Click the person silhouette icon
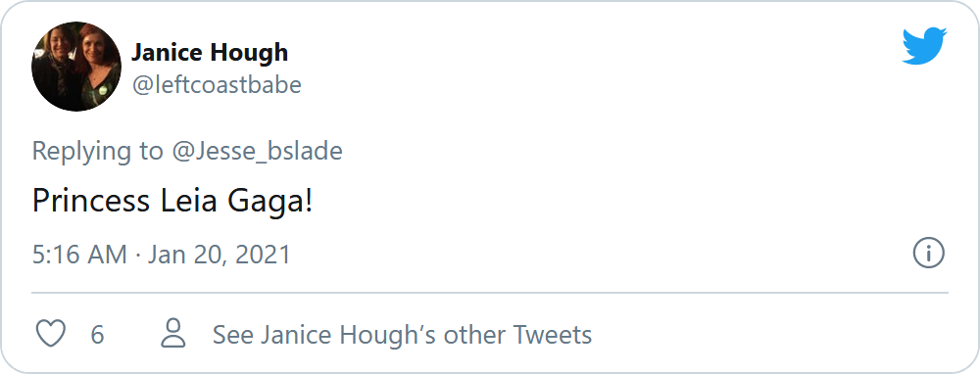 click(x=173, y=333)
